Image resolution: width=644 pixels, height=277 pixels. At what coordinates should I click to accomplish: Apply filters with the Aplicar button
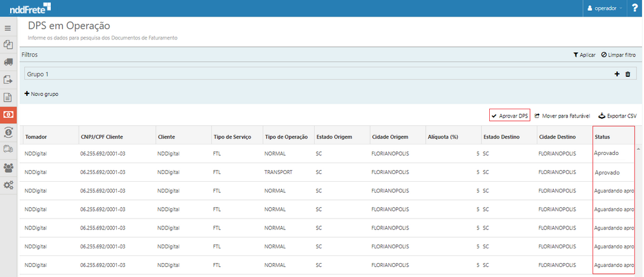584,55
